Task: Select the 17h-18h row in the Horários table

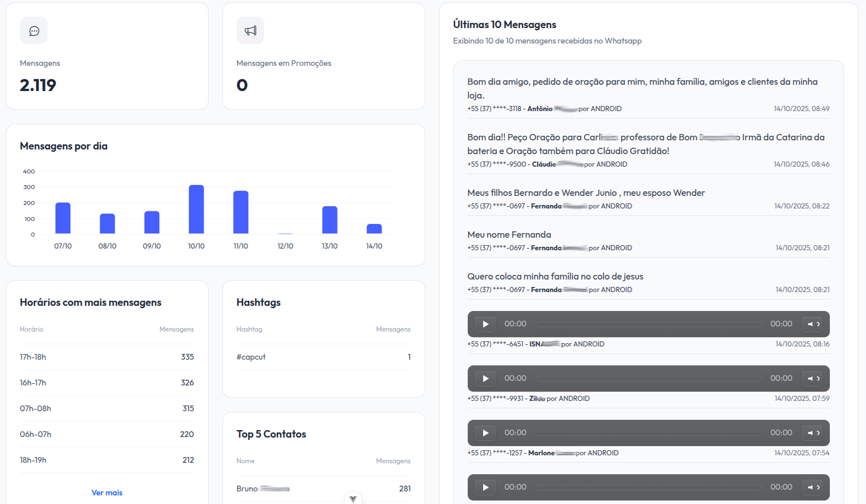Action: pos(107,357)
